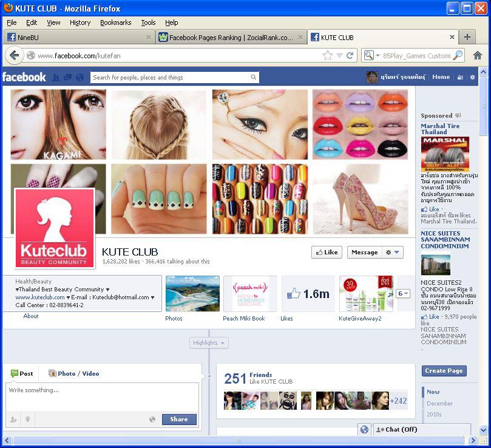Open the History menu
The height and width of the screenshot is (448, 491).
pyautogui.click(x=80, y=22)
